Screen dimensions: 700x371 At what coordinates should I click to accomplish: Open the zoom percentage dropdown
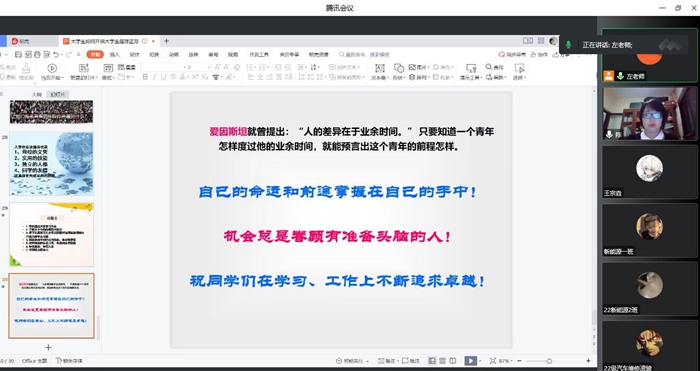tap(506, 361)
